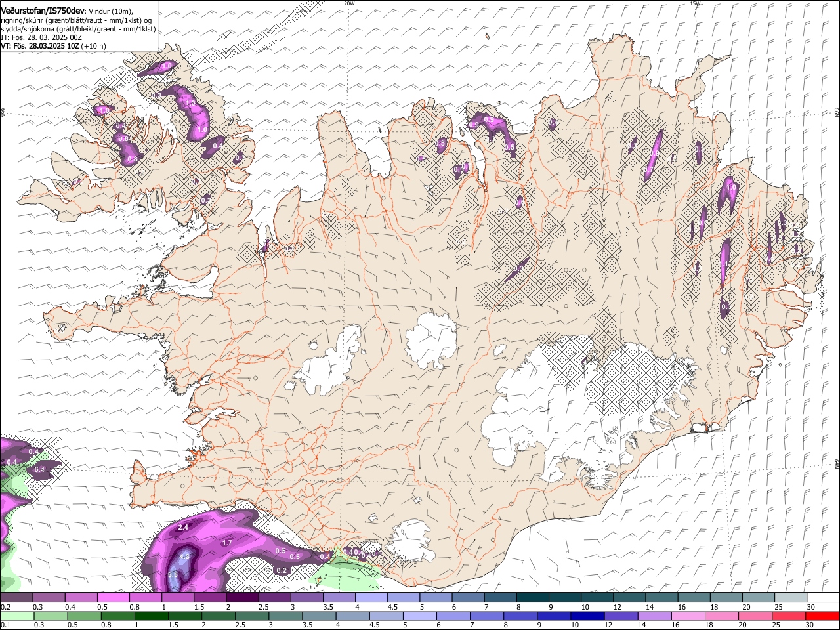Click the 1.7 precipitation value on the map
This screenshot has height=630, width=840.
click(227, 543)
